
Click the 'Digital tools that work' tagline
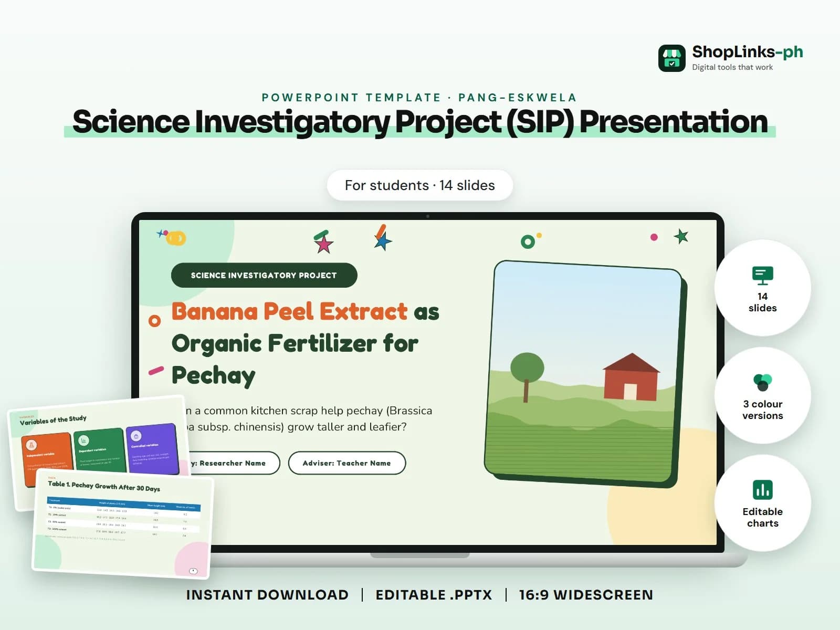tap(732, 67)
